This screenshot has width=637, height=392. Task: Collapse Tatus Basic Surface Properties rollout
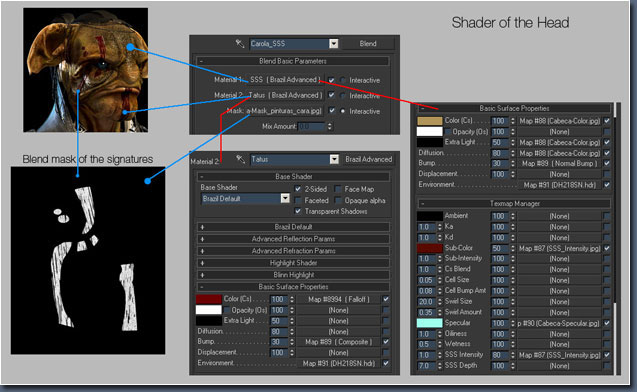293,286
